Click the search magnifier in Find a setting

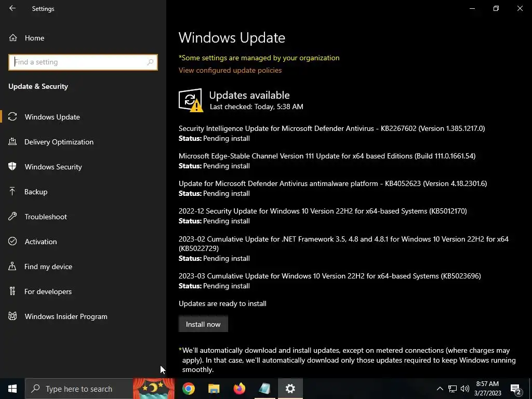click(150, 62)
